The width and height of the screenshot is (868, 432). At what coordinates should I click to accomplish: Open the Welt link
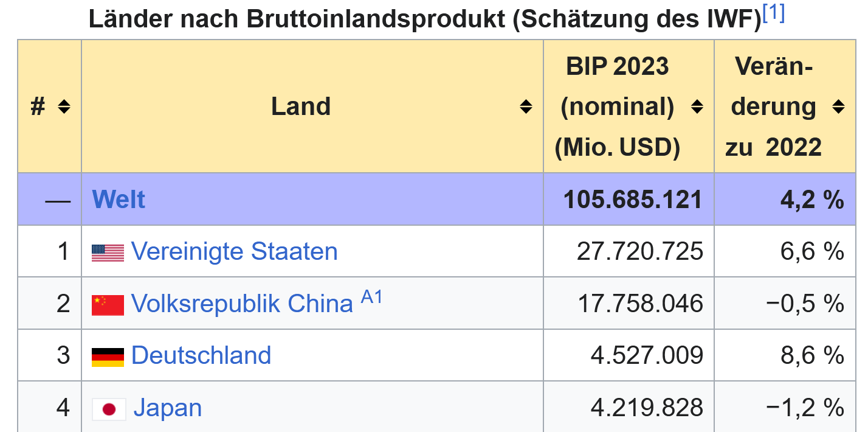click(119, 200)
